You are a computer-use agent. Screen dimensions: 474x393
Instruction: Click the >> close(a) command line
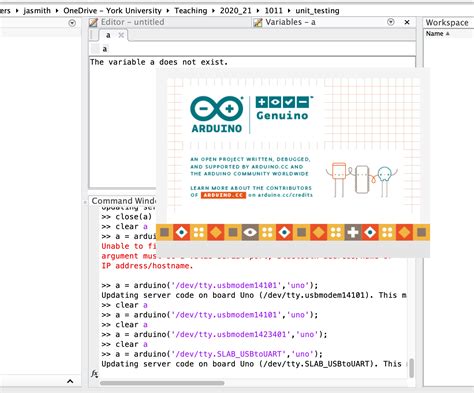[127, 217]
